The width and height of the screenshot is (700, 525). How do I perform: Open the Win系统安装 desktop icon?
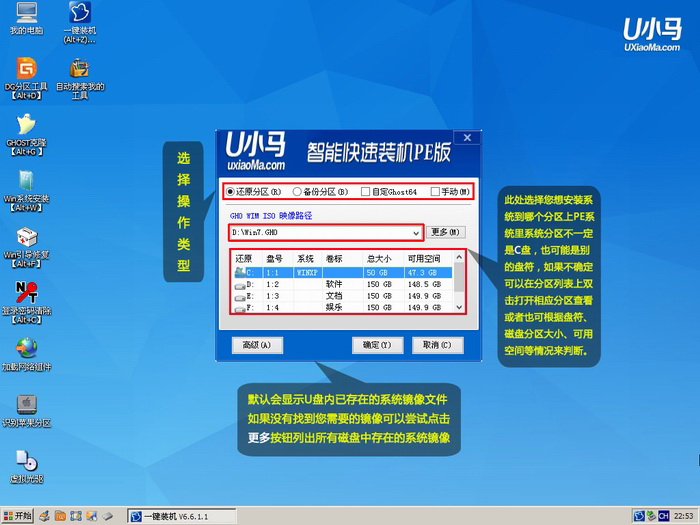tap(26, 191)
